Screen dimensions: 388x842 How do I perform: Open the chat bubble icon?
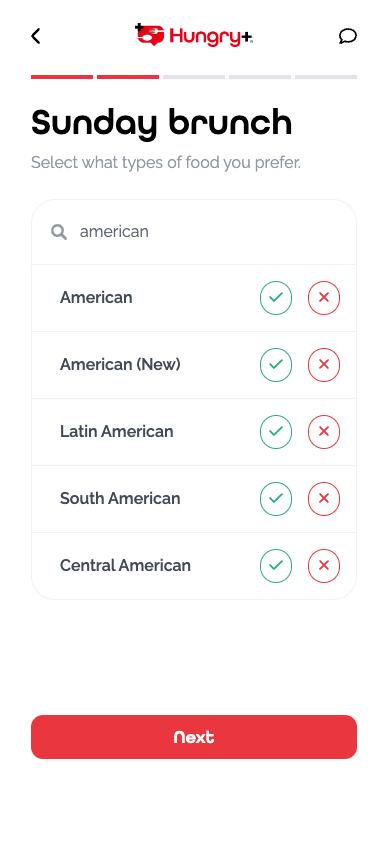pyautogui.click(x=348, y=37)
